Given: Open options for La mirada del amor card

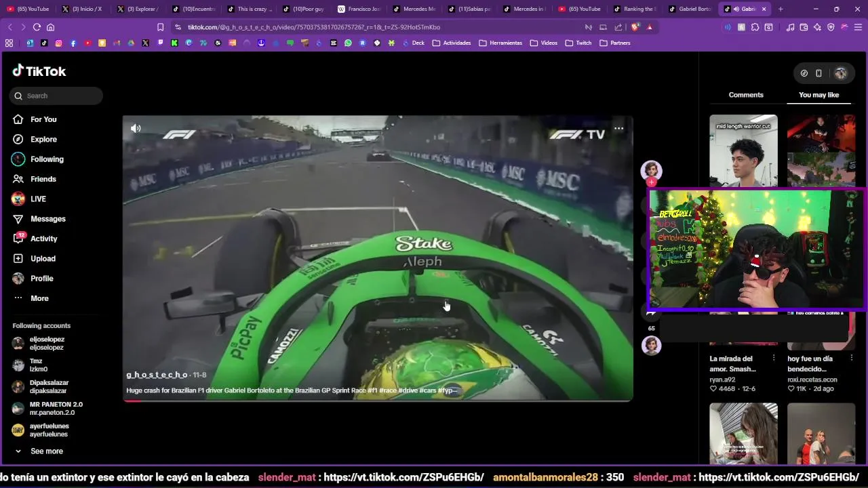Looking at the screenshot, I should (x=774, y=358).
